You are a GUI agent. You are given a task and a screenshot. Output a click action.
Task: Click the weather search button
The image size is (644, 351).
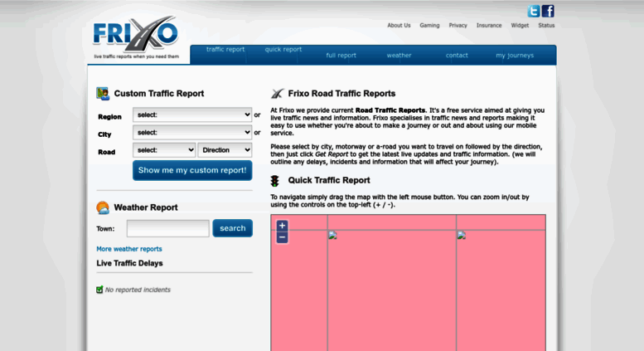(232, 228)
